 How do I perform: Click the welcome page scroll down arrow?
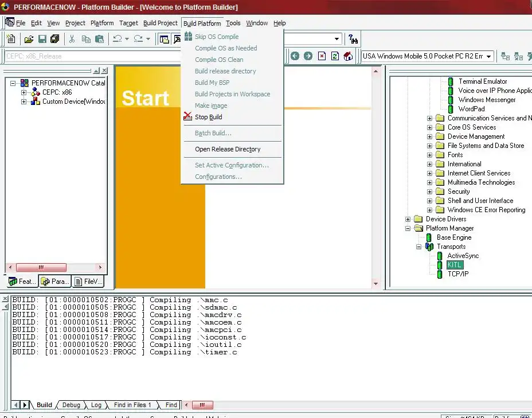click(x=375, y=284)
